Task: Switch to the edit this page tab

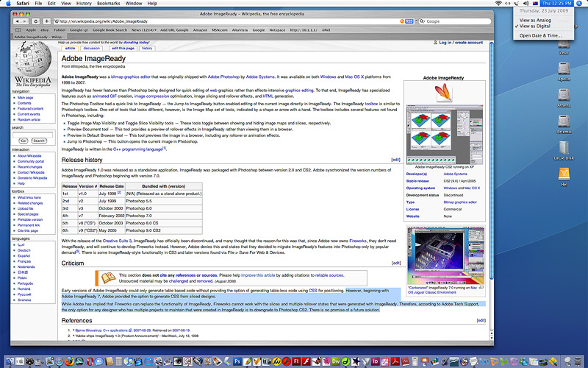Action: pos(123,49)
